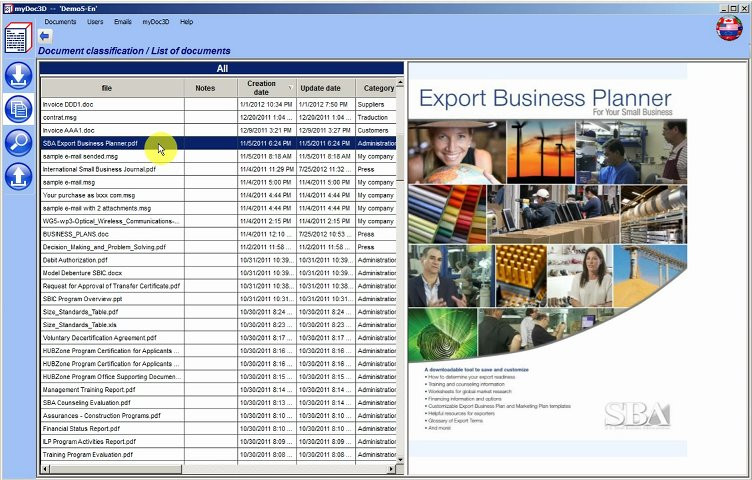Open the Emails menu
752x480 pixels.
[123, 22]
